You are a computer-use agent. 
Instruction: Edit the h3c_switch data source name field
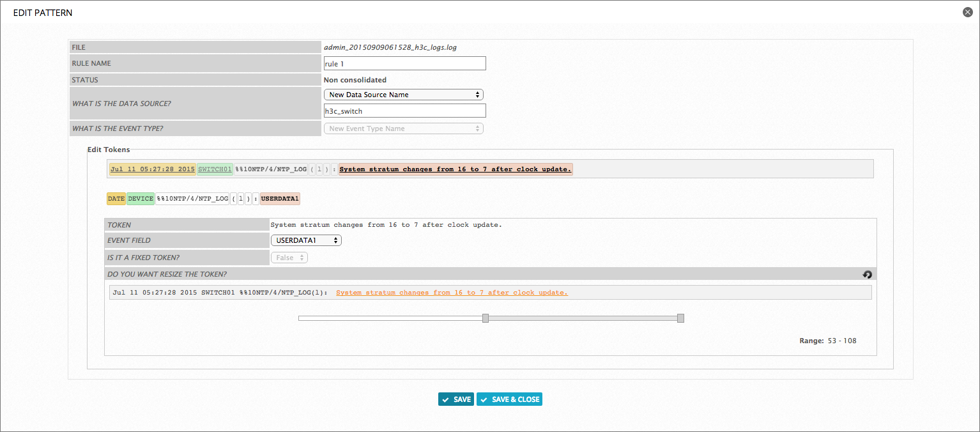[x=405, y=111]
